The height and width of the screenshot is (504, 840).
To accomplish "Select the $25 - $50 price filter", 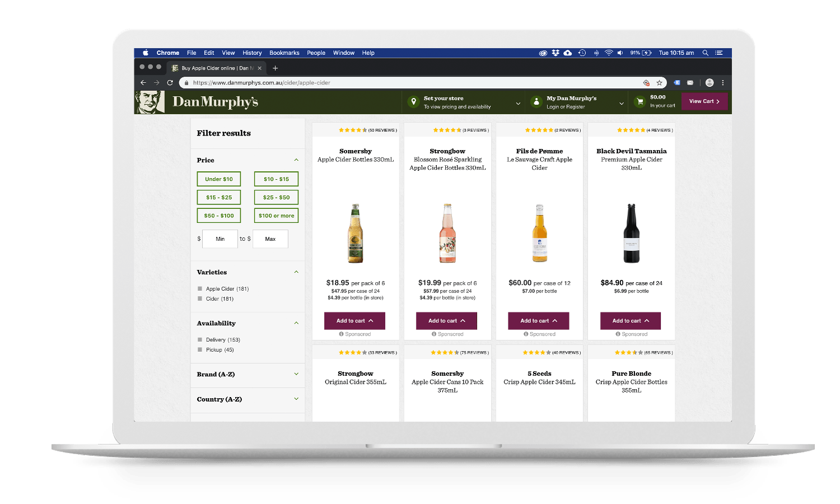I will pyautogui.click(x=276, y=197).
